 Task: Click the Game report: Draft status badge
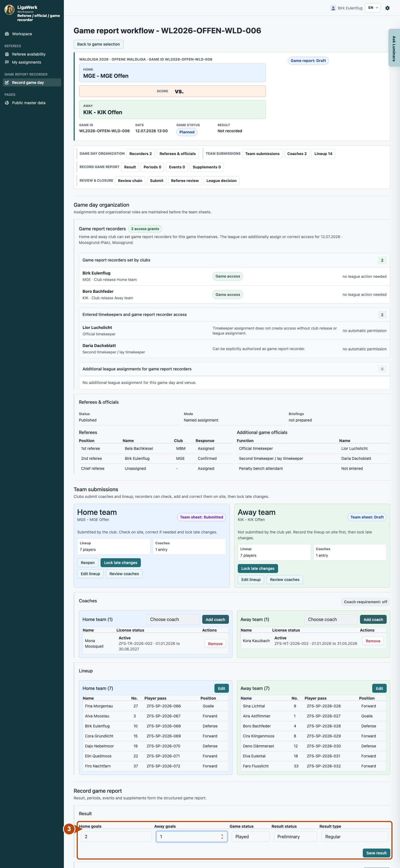308,61
